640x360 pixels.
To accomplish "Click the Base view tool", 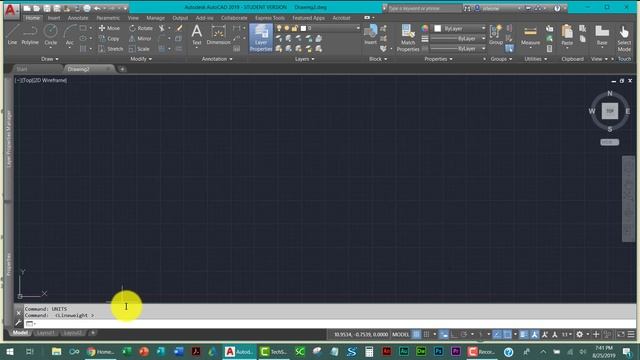I will click(x=602, y=35).
